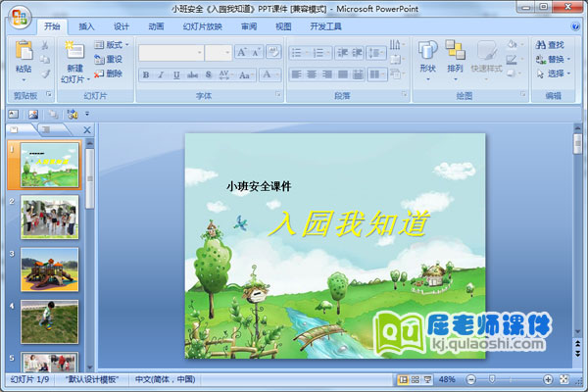Click the Shape Effects icon
Image resolution: width=588 pixels, height=392 pixels.
tap(514, 73)
